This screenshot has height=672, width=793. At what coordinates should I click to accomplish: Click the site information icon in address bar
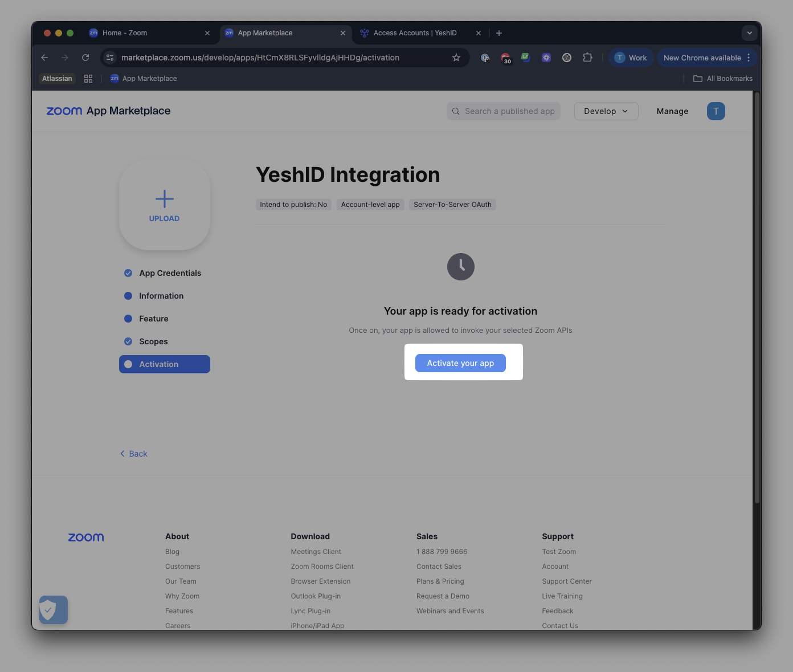pyautogui.click(x=111, y=58)
